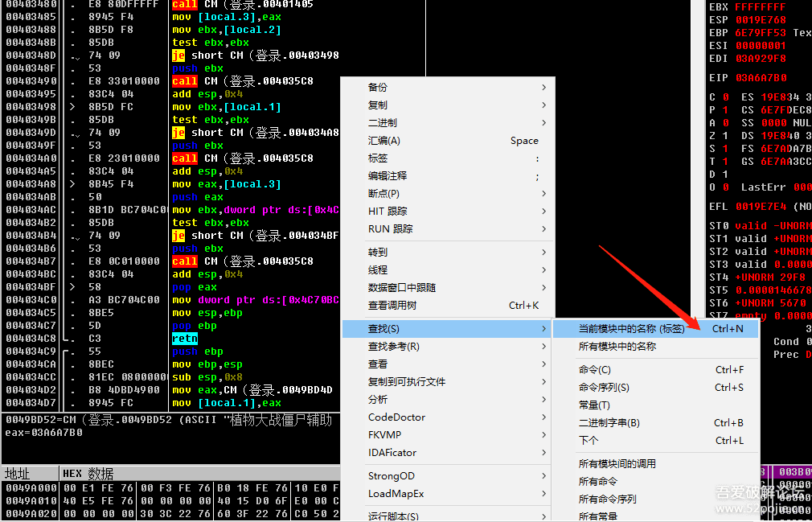Click the 命令(C) Ctrl+F search entry
The height and width of the screenshot is (522, 812).
coord(595,370)
